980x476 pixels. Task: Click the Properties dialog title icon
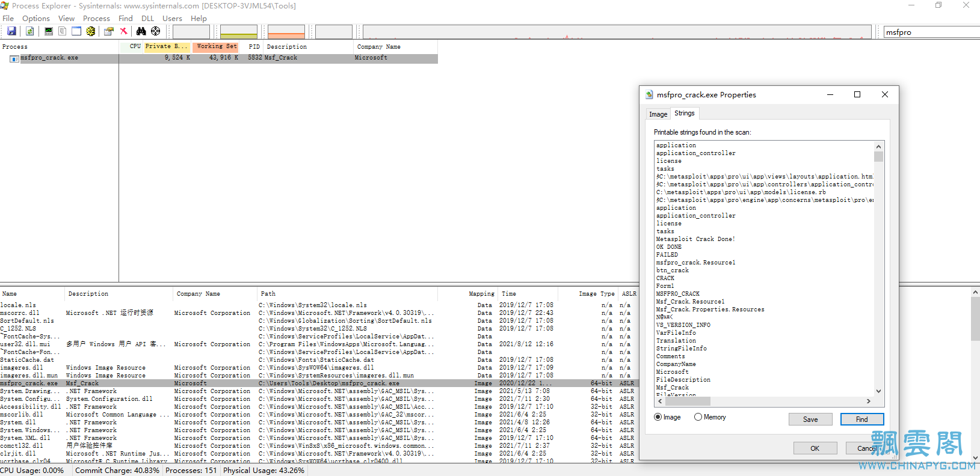(x=649, y=95)
